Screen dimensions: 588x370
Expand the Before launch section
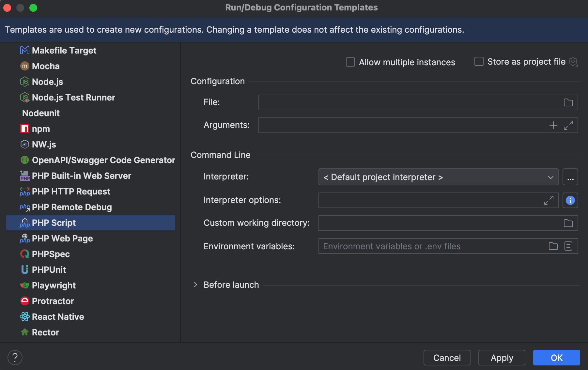click(195, 285)
